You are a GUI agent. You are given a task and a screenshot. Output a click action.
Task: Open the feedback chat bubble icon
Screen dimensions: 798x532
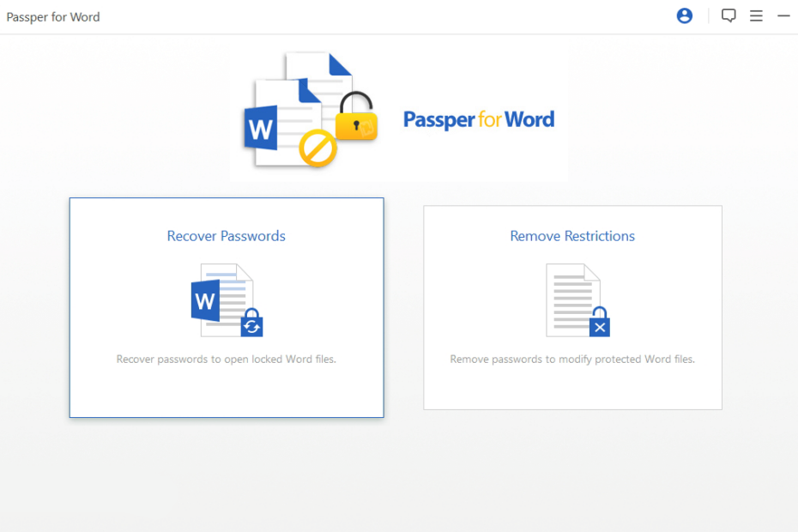(728, 15)
